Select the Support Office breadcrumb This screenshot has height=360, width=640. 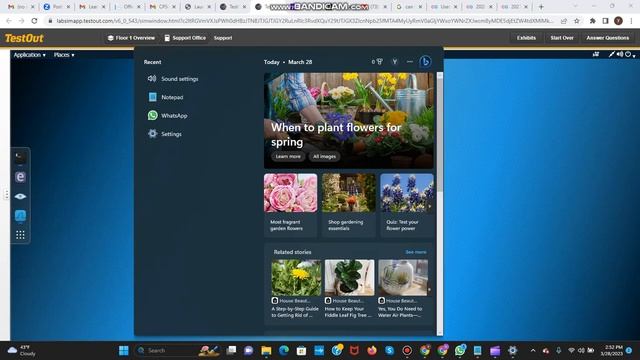pyautogui.click(x=185, y=38)
